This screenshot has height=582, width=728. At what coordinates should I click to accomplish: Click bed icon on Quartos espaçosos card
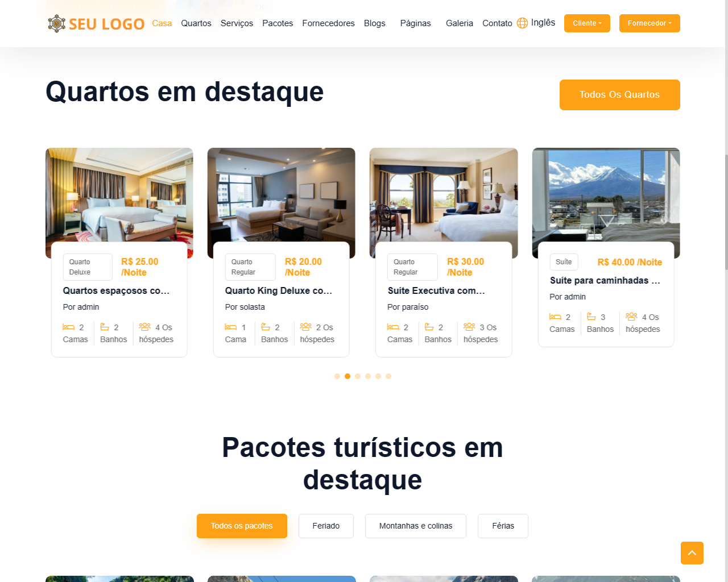pos(68,327)
